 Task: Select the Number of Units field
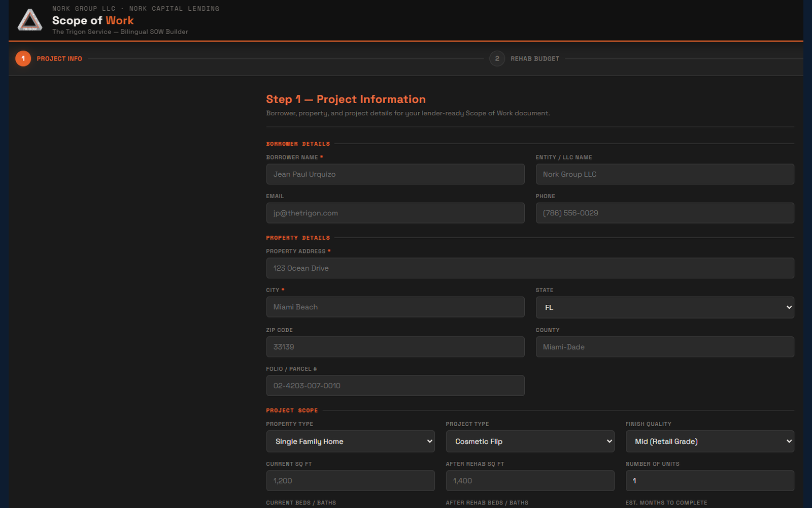(710, 481)
